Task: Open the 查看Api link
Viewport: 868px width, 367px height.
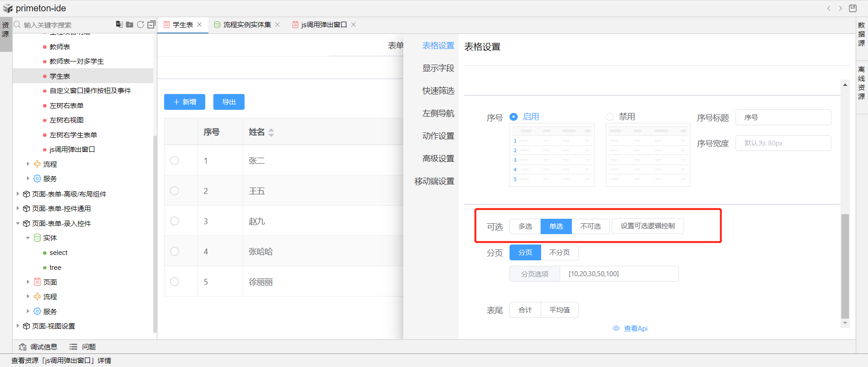Action: click(x=635, y=329)
